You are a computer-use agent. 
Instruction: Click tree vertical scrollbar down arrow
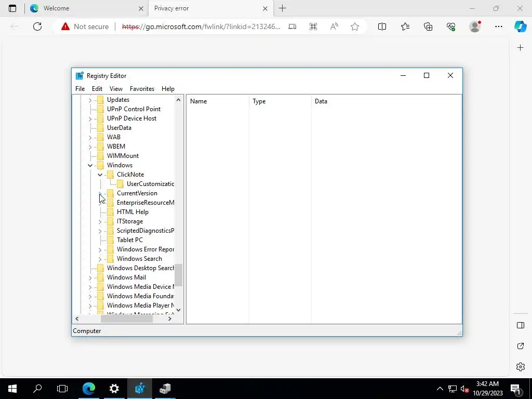point(179,310)
